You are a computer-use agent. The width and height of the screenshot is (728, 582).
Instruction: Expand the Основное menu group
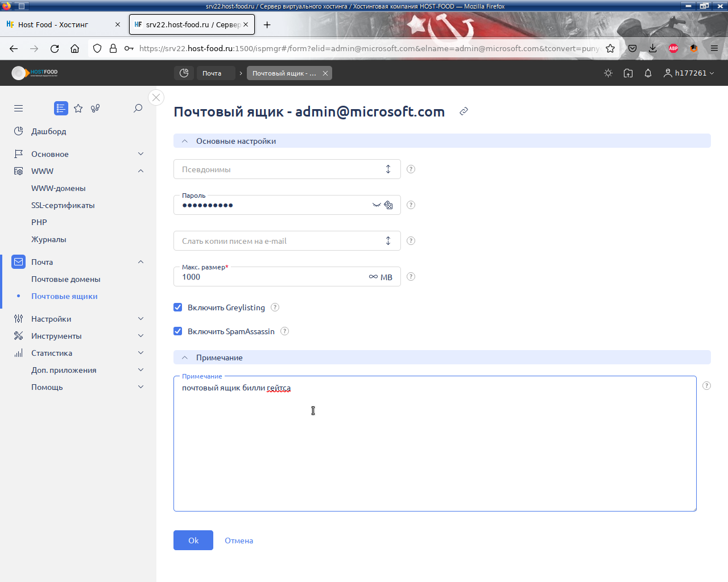(x=140, y=154)
